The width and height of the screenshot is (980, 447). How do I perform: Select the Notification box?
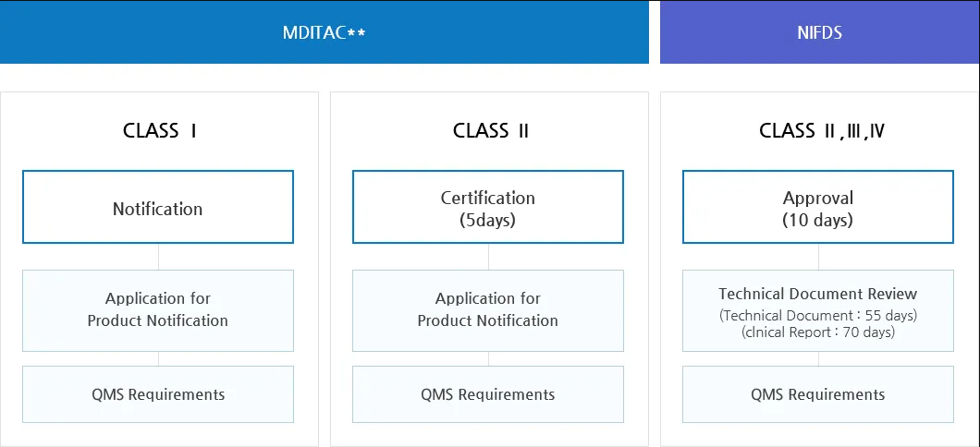tap(158, 208)
